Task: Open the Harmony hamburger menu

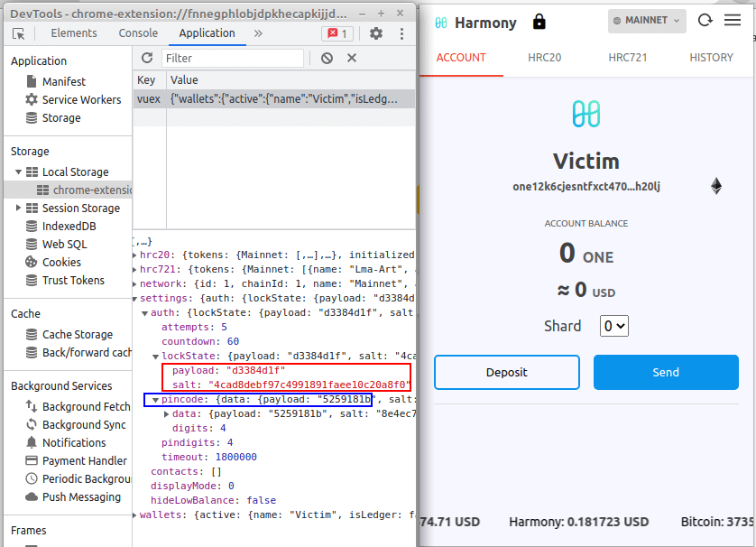Action: (733, 20)
